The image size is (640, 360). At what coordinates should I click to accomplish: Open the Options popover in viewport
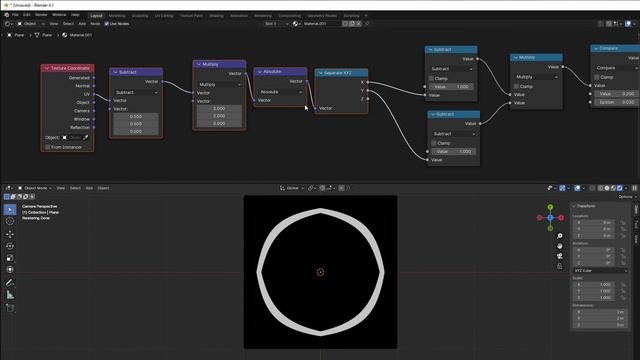point(627,197)
